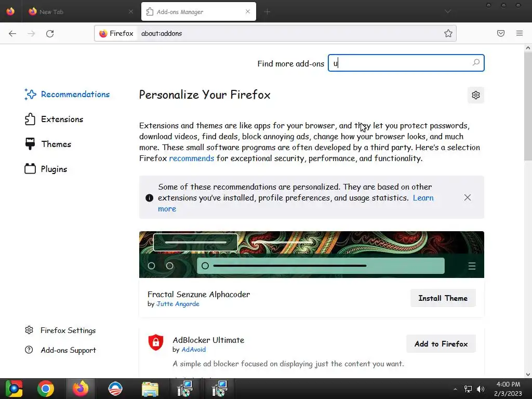Open the AdAvoid author link

(x=193, y=350)
